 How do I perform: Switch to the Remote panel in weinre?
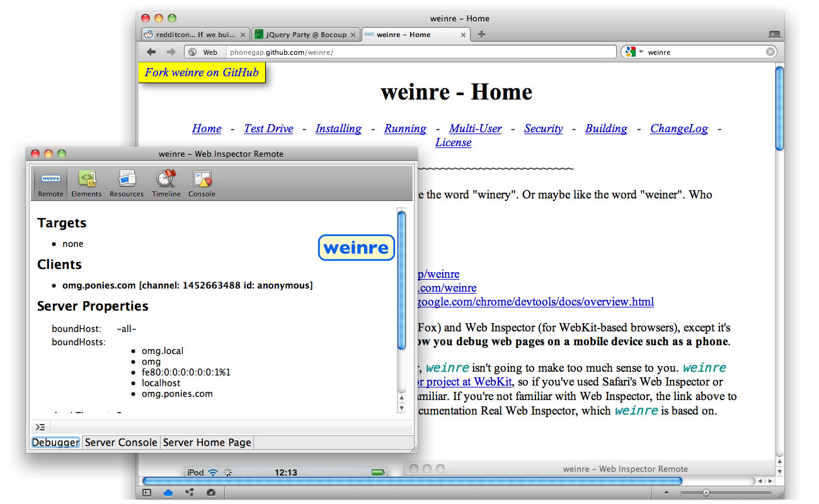click(x=50, y=183)
